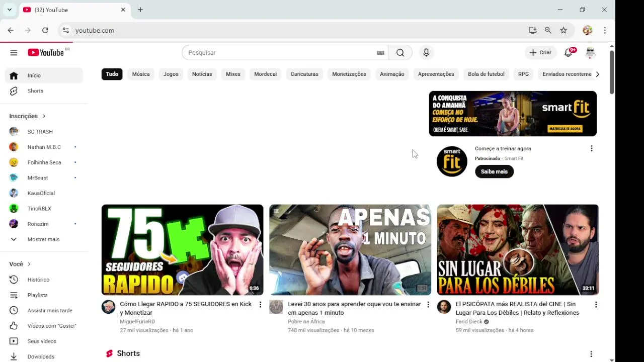Show next filter chips with arrow
The image size is (644, 362).
pyautogui.click(x=597, y=74)
